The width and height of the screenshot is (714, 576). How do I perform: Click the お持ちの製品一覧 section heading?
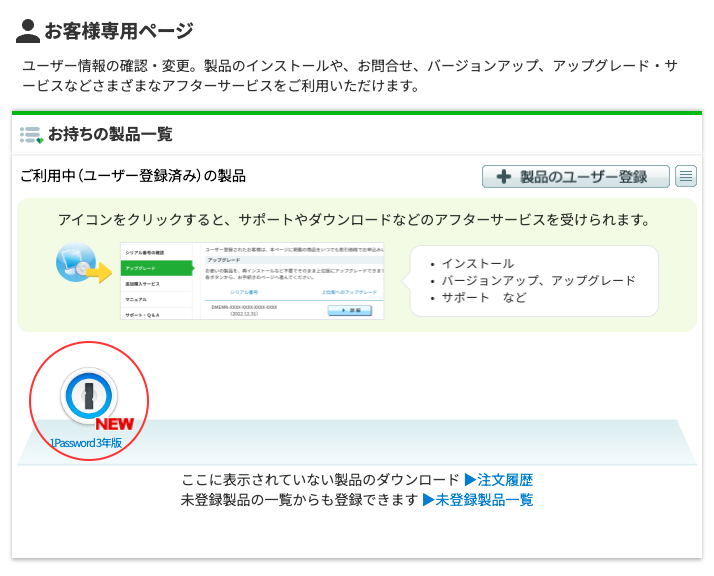tap(110, 135)
